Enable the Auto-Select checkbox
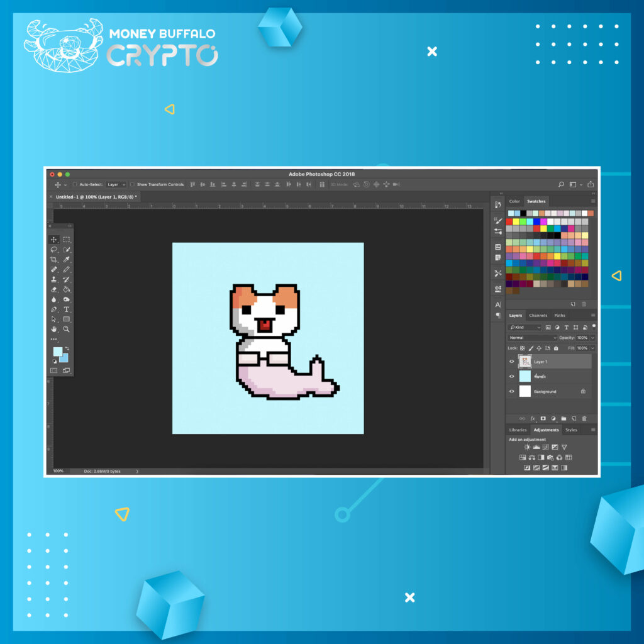This screenshot has height=644, width=644. [75, 185]
